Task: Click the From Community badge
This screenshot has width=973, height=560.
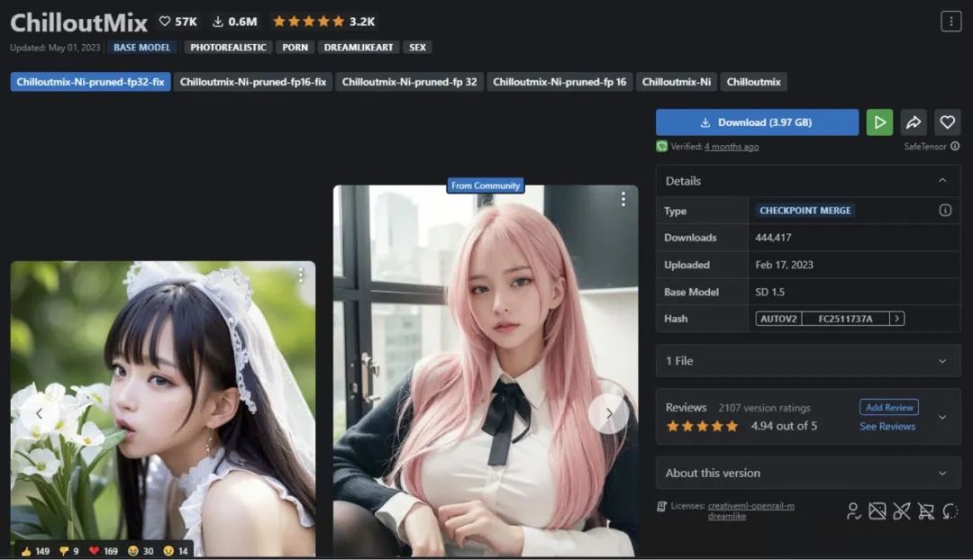Action: pos(486,185)
